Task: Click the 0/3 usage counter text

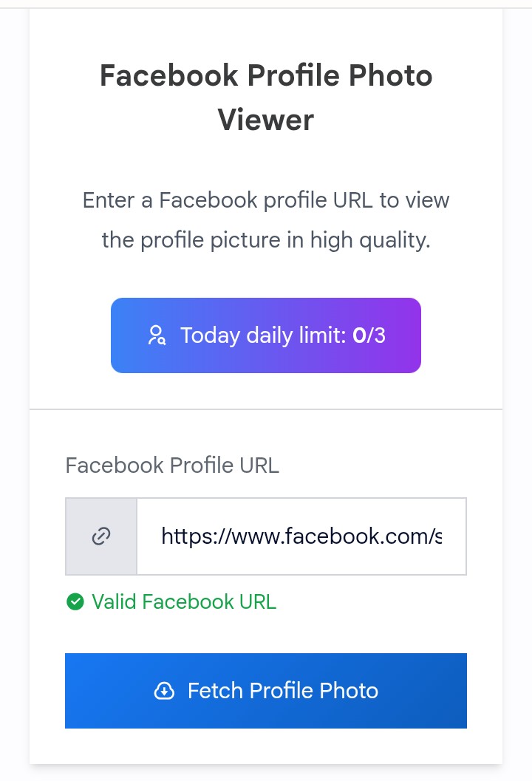Action: click(x=369, y=335)
